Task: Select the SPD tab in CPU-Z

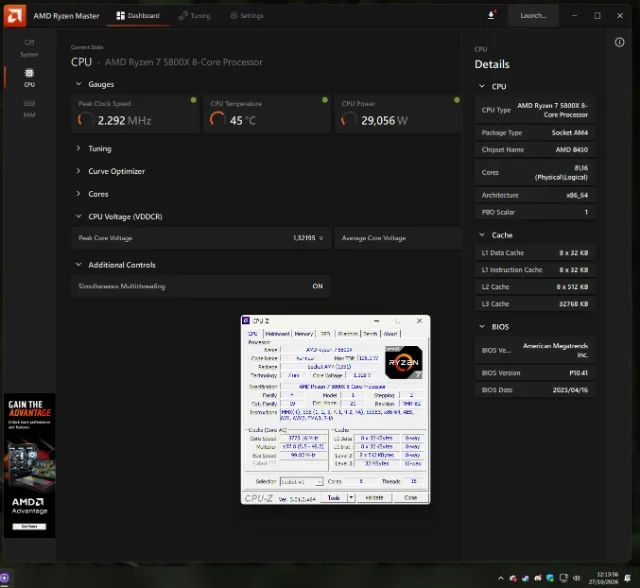Action: point(325,334)
